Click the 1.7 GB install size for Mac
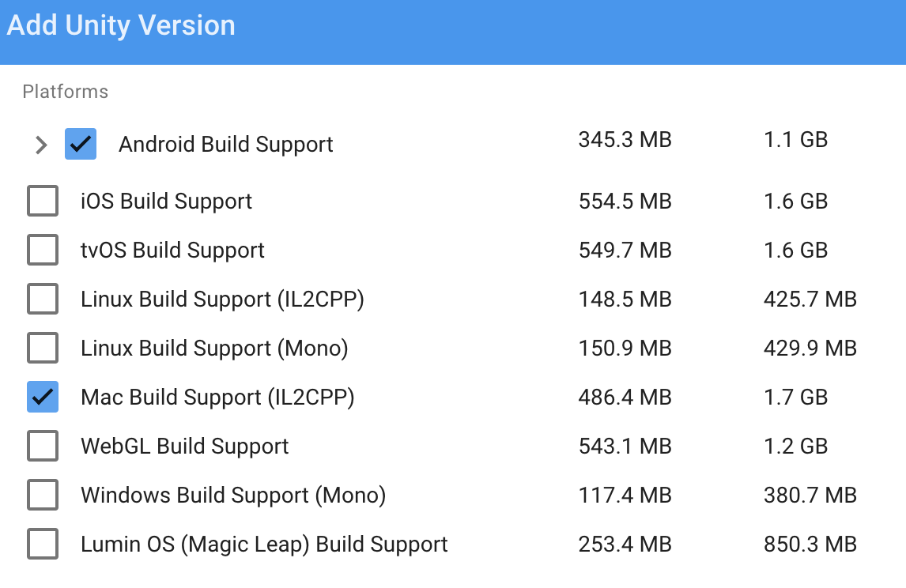 (795, 397)
